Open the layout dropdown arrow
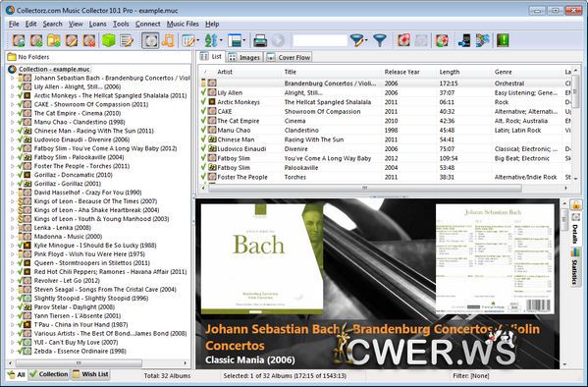This screenshot has width=588, height=387. pyautogui.click(x=244, y=40)
